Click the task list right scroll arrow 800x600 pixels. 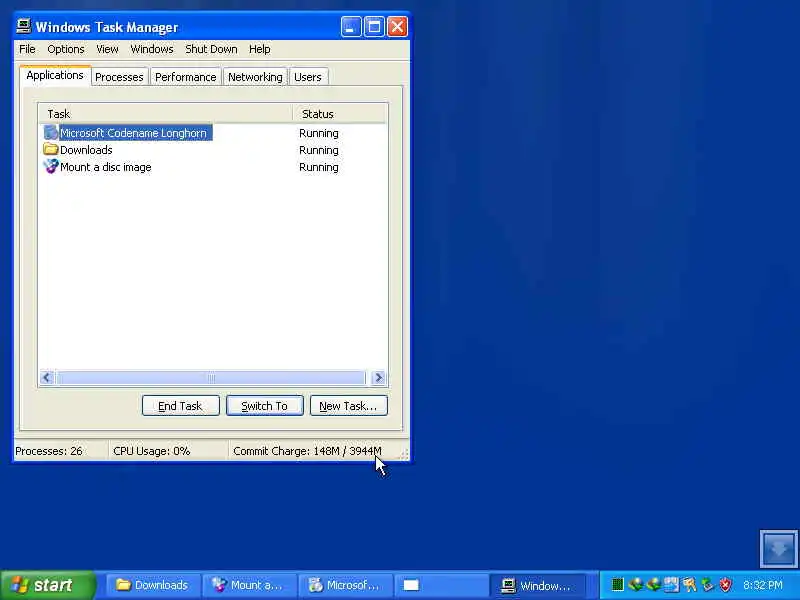click(379, 378)
